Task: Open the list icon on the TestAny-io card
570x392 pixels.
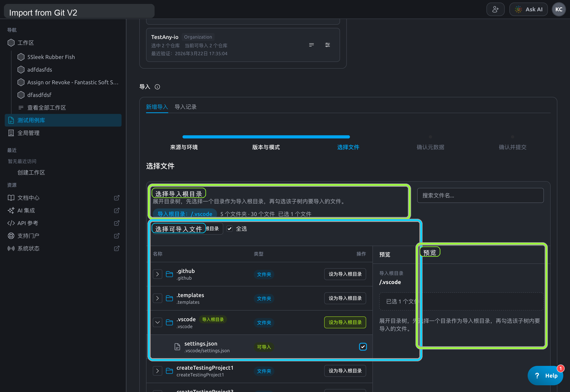Action: [312, 45]
